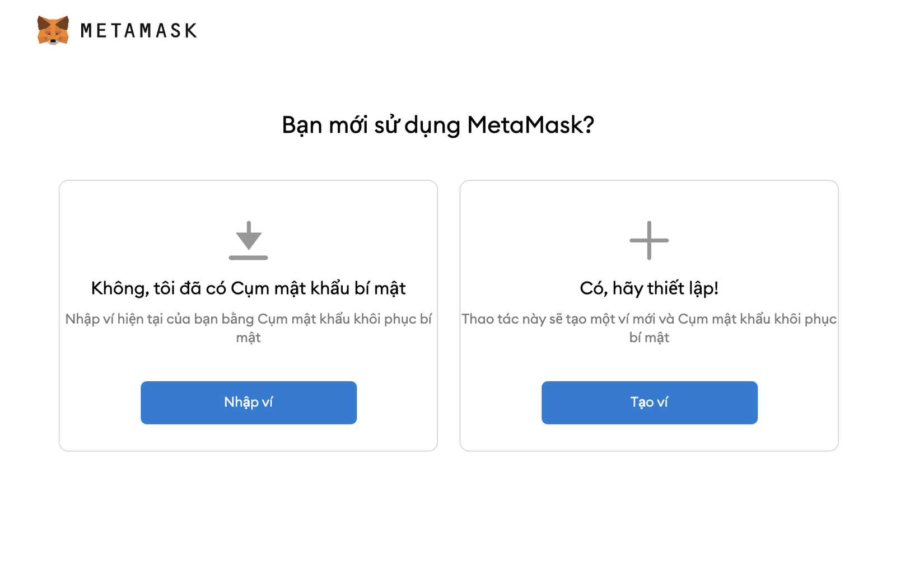This screenshot has width=924, height=565.
Task: Click the MetaMask fox logo
Action: 53,30
